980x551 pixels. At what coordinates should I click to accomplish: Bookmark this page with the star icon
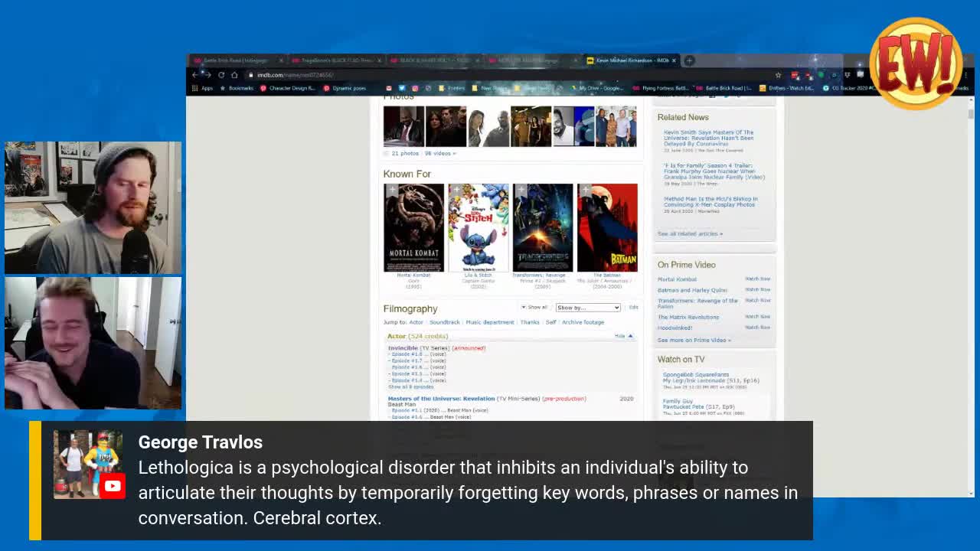[x=778, y=75]
